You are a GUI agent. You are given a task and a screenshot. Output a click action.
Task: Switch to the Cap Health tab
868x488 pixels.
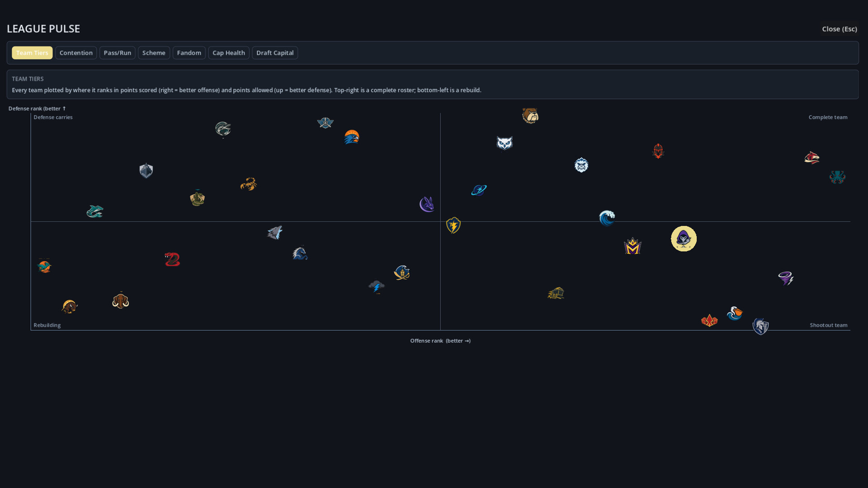[x=229, y=53]
